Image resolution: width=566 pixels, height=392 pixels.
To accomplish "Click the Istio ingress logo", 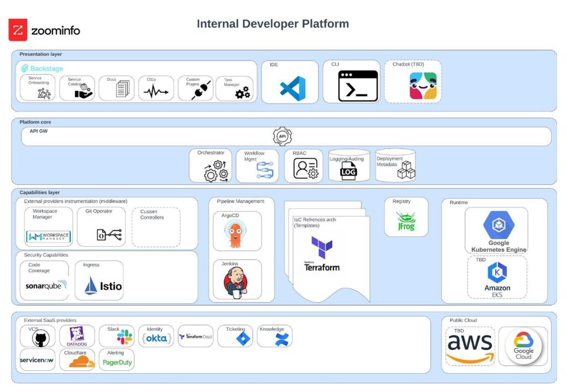I will [103, 285].
